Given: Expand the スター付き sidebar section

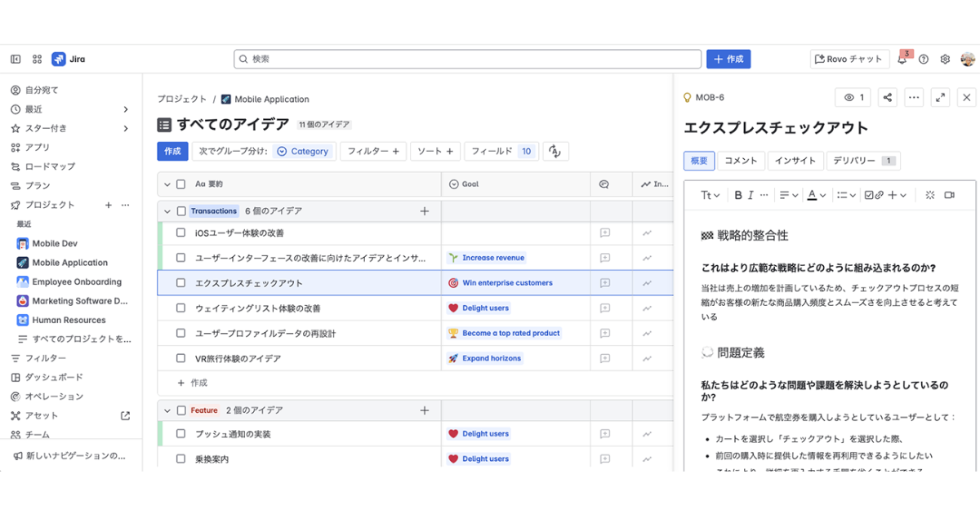Looking at the screenshot, I should 126,128.
